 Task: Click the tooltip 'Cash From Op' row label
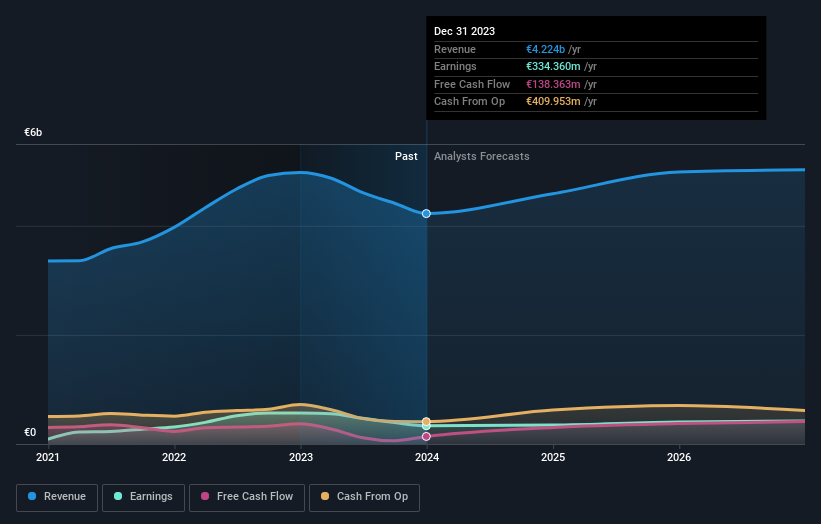(470, 102)
